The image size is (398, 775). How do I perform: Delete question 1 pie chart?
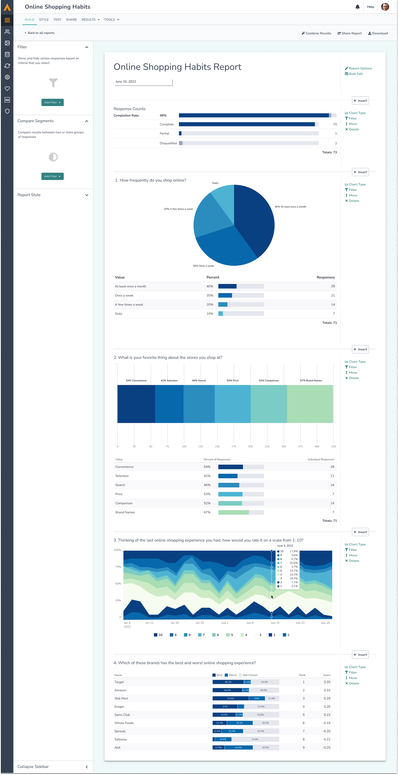(352, 201)
